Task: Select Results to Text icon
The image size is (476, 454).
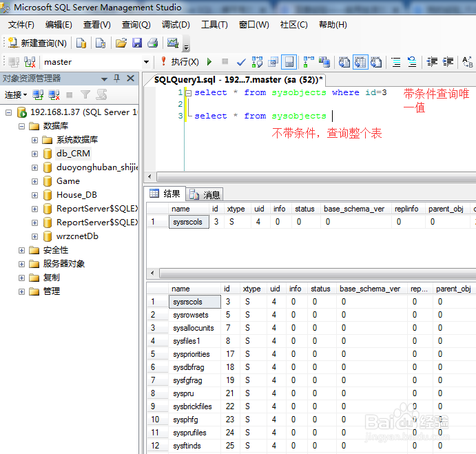Action: point(344,62)
